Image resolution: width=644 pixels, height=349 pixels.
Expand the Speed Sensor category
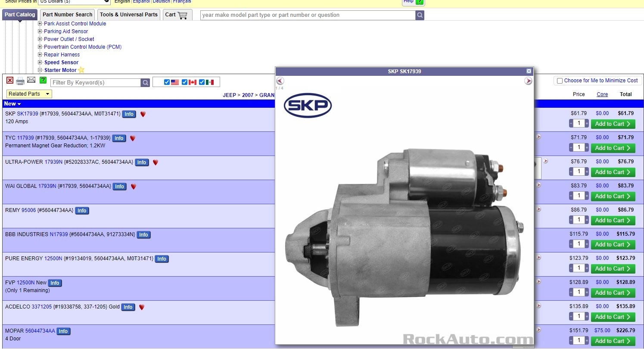40,62
